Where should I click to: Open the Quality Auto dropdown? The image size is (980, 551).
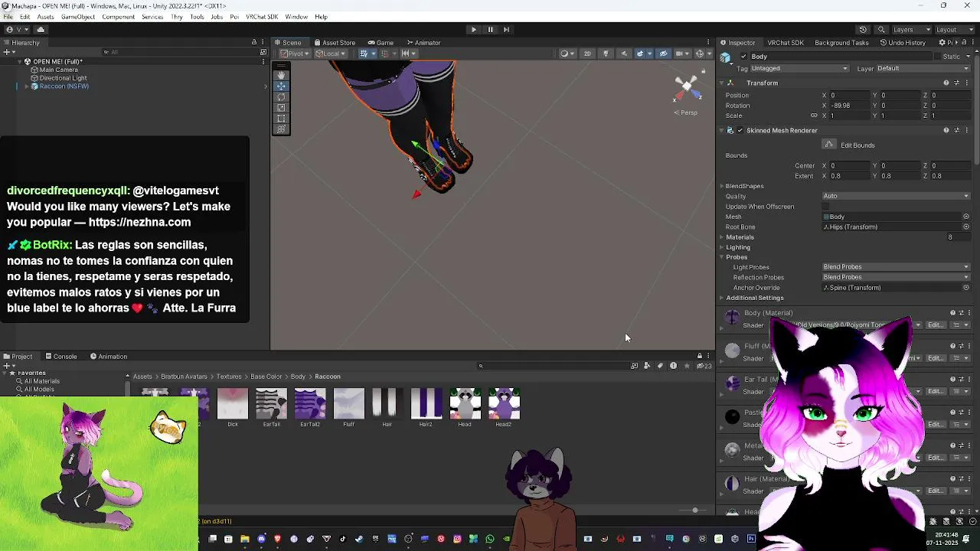[896, 196]
